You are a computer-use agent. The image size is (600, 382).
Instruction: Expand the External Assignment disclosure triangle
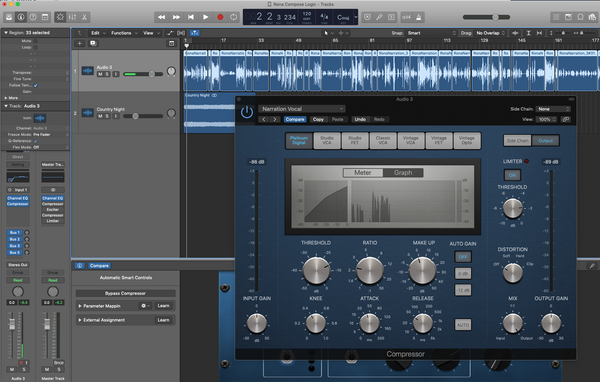(80, 320)
